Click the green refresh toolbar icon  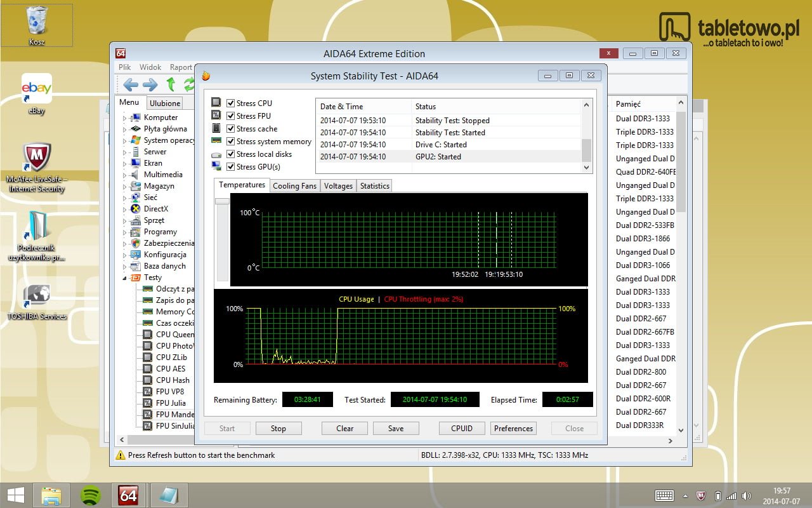[x=188, y=84]
